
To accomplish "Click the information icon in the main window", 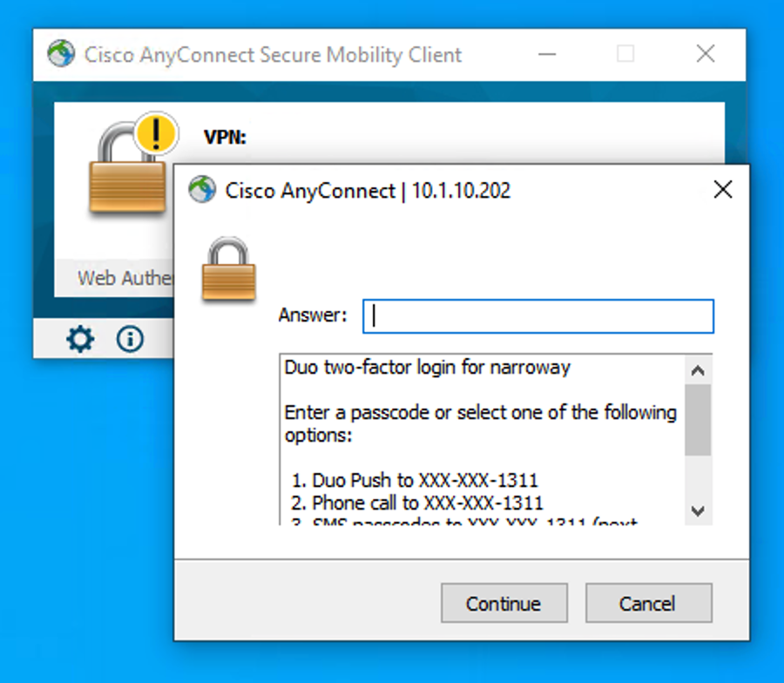I will [x=129, y=339].
